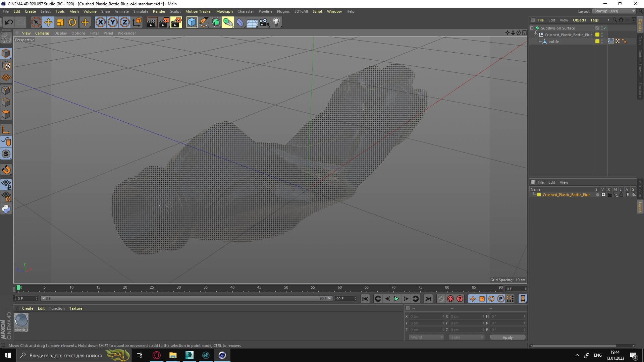This screenshot has width=644, height=362.
Task: Toggle the Crushed_Plastic_Bottle_Blue layer view eye
Action: 603,195
